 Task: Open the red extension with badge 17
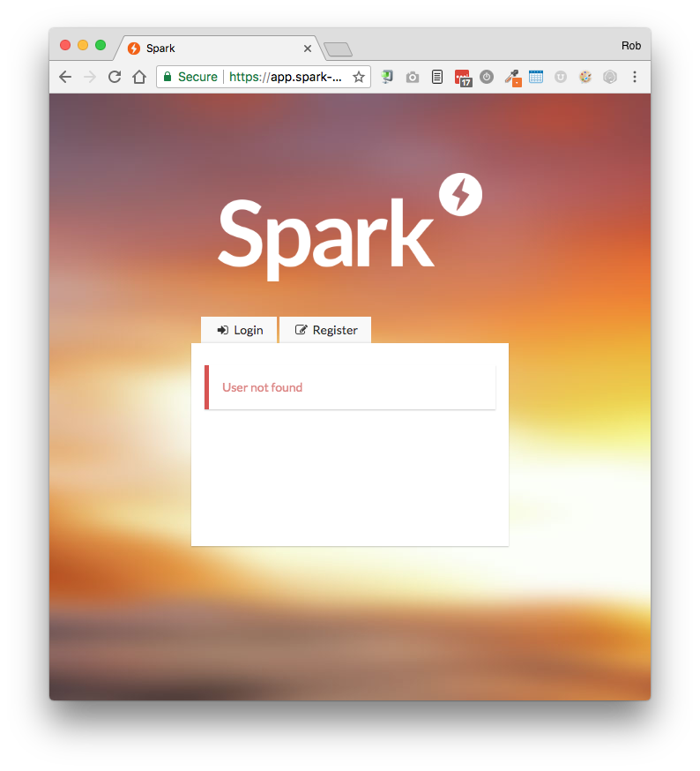pyautogui.click(x=463, y=78)
